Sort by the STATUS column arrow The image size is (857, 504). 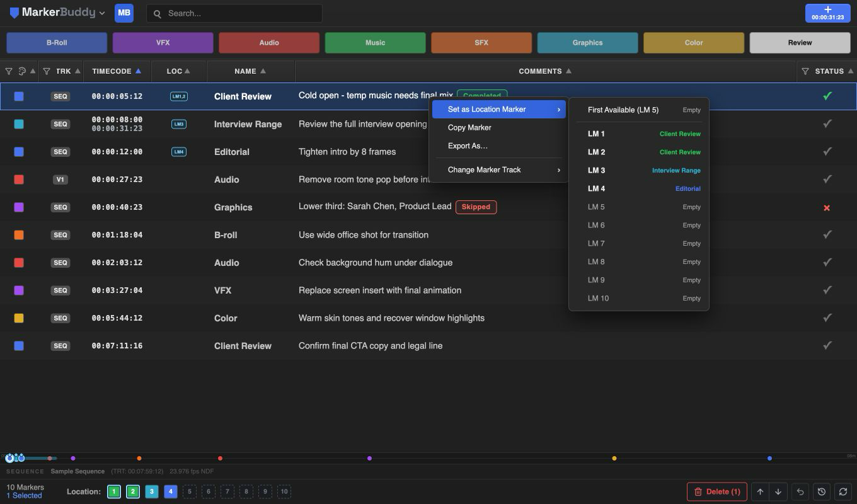click(x=850, y=71)
